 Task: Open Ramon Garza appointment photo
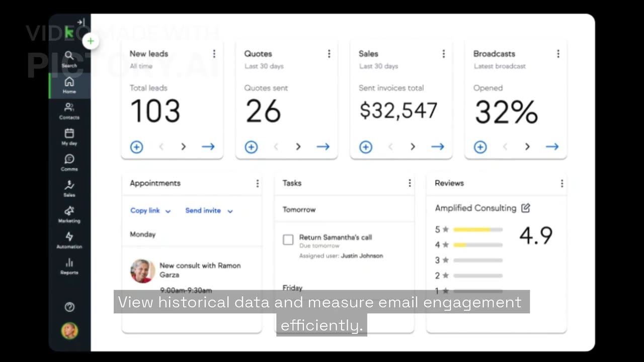click(x=142, y=271)
